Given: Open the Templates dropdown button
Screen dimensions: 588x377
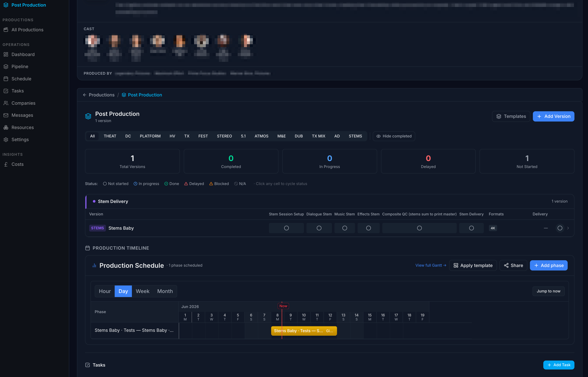Looking at the screenshot, I should click(511, 116).
